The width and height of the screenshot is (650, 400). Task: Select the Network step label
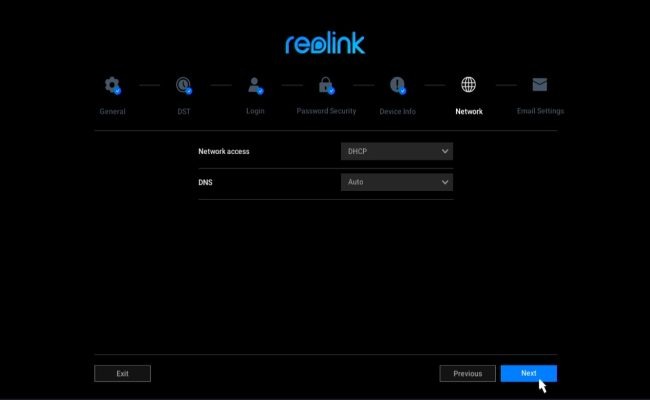(468, 111)
